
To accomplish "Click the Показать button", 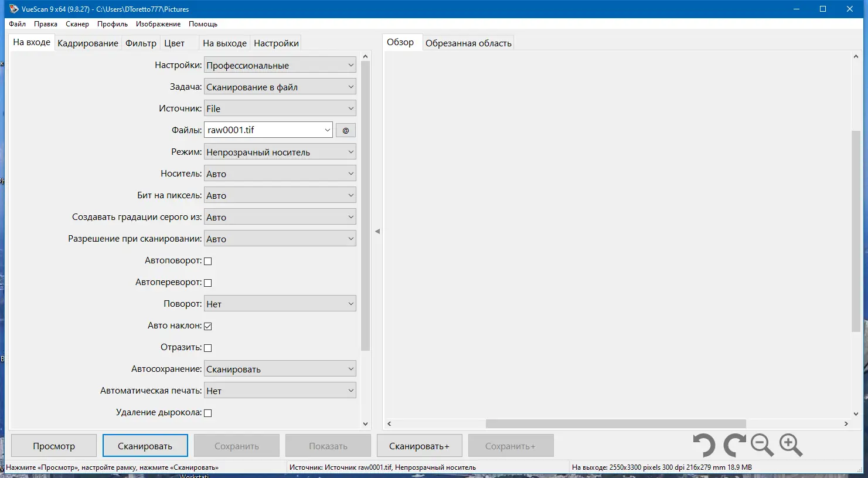I will (328, 446).
